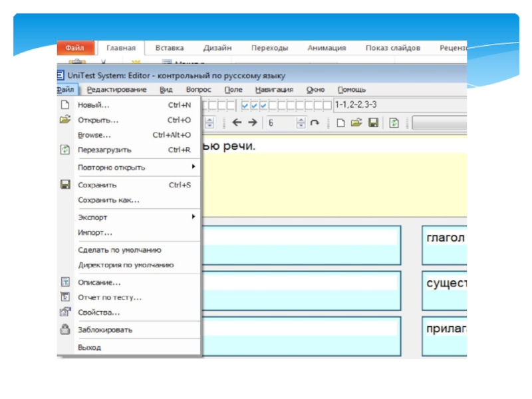
Task: Click the back arrow navigation icon
Action: [x=237, y=123]
